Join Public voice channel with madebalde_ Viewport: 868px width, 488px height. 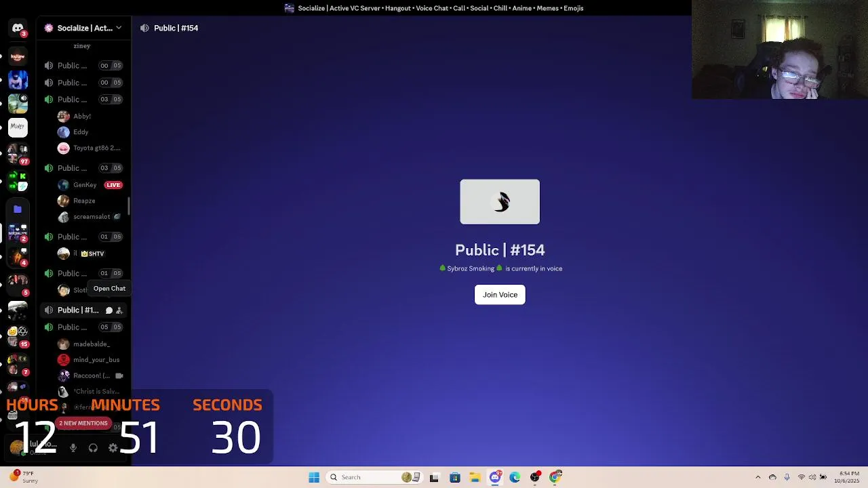(83, 327)
